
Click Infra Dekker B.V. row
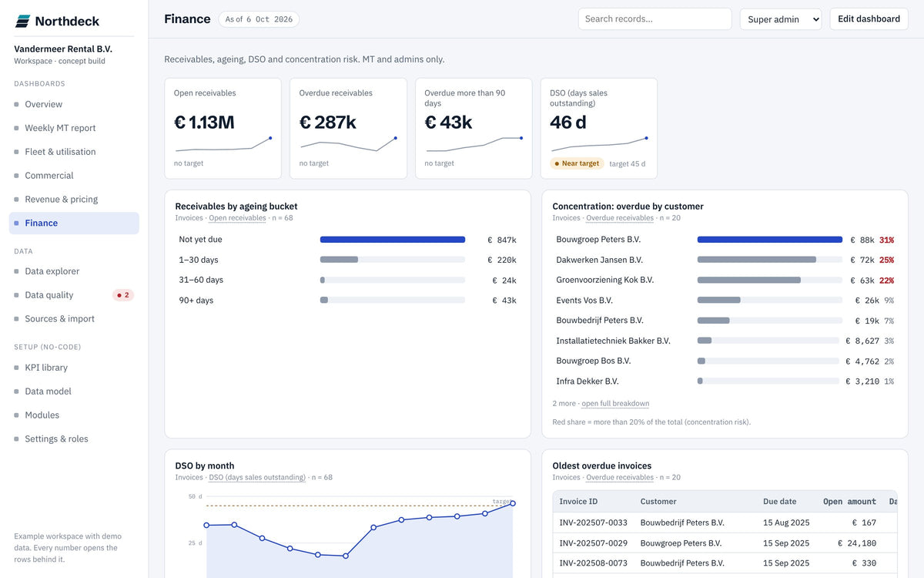click(725, 381)
